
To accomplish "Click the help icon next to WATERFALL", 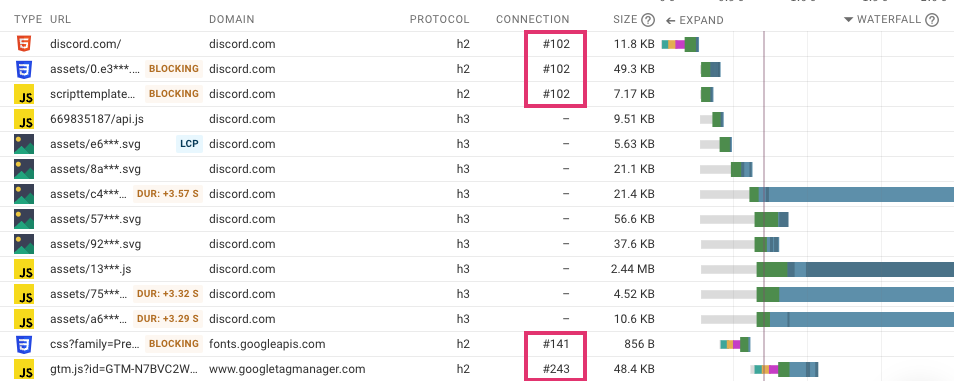I will [x=932, y=20].
